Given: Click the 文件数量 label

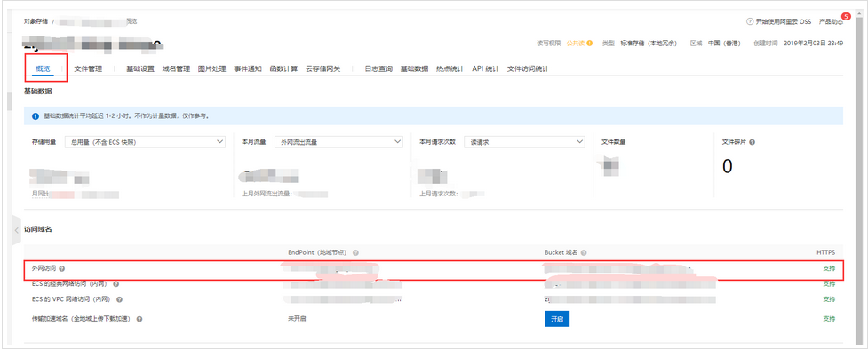Looking at the screenshot, I should click(613, 142).
